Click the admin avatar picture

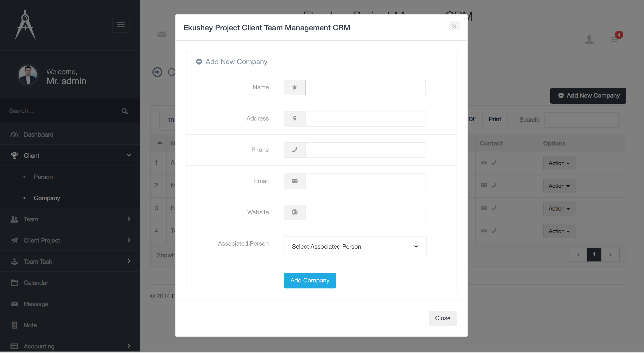pyautogui.click(x=28, y=75)
